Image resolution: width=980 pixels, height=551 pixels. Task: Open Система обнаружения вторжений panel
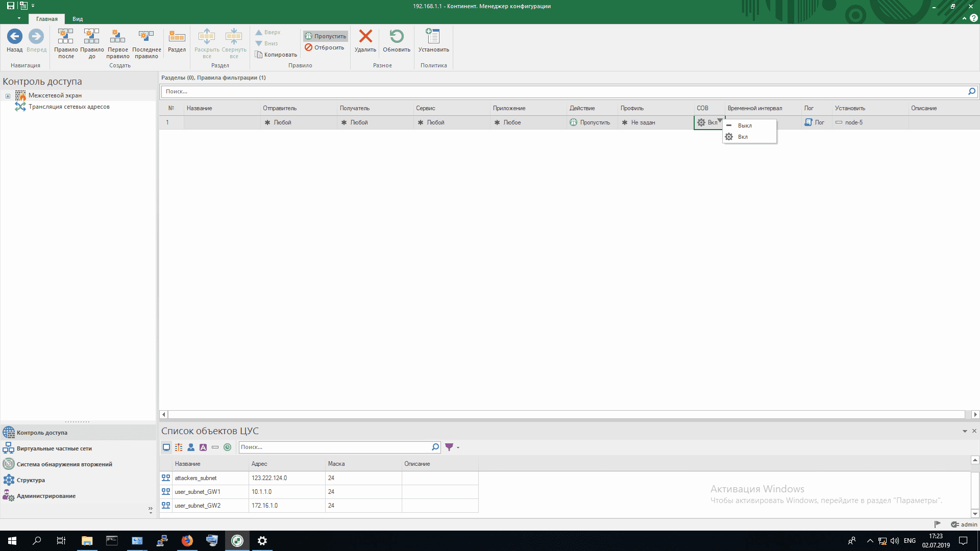coord(64,464)
